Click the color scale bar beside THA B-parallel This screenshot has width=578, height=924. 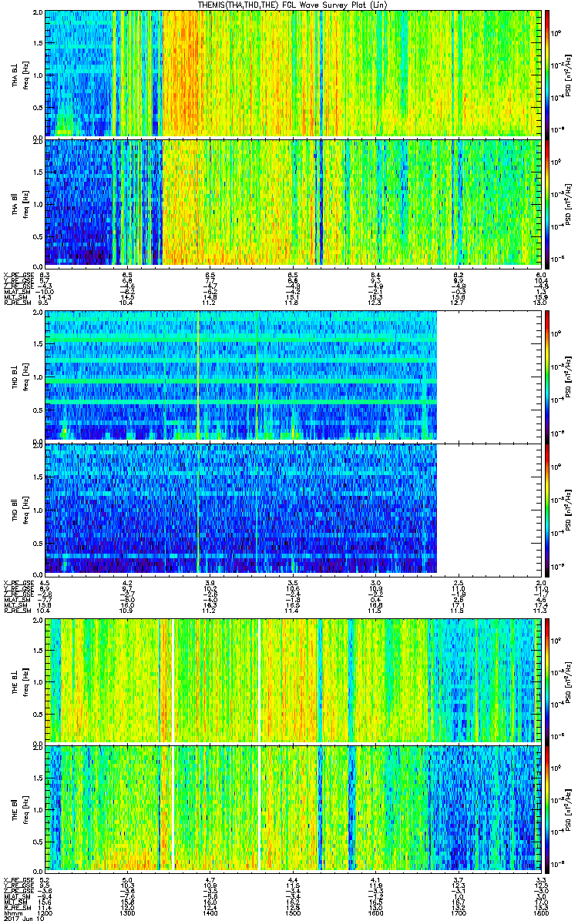click(548, 203)
